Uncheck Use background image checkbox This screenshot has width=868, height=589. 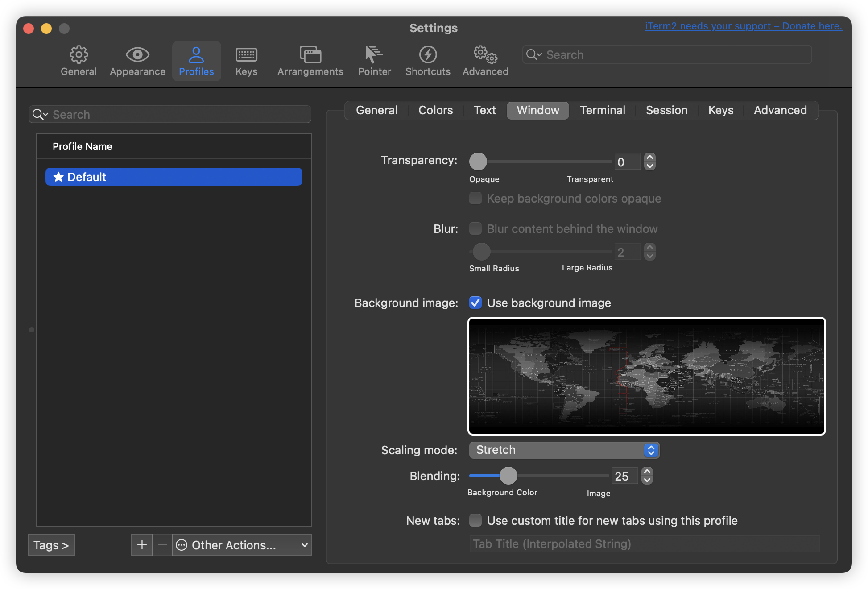click(x=475, y=303)
